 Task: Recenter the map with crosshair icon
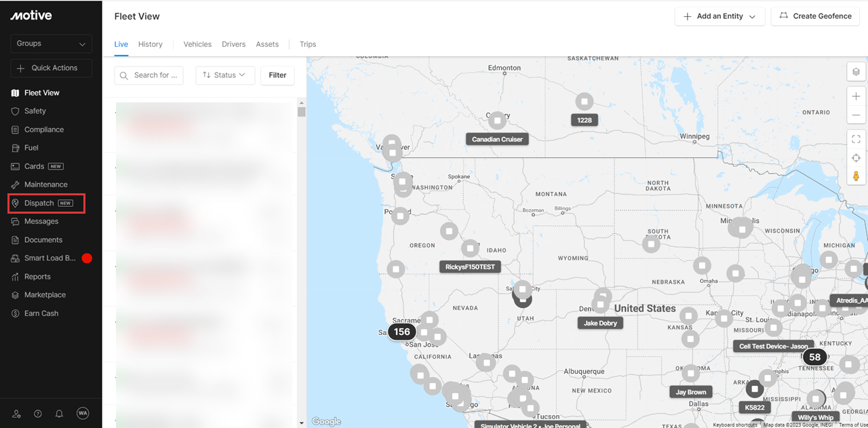[x=856, y=158]
